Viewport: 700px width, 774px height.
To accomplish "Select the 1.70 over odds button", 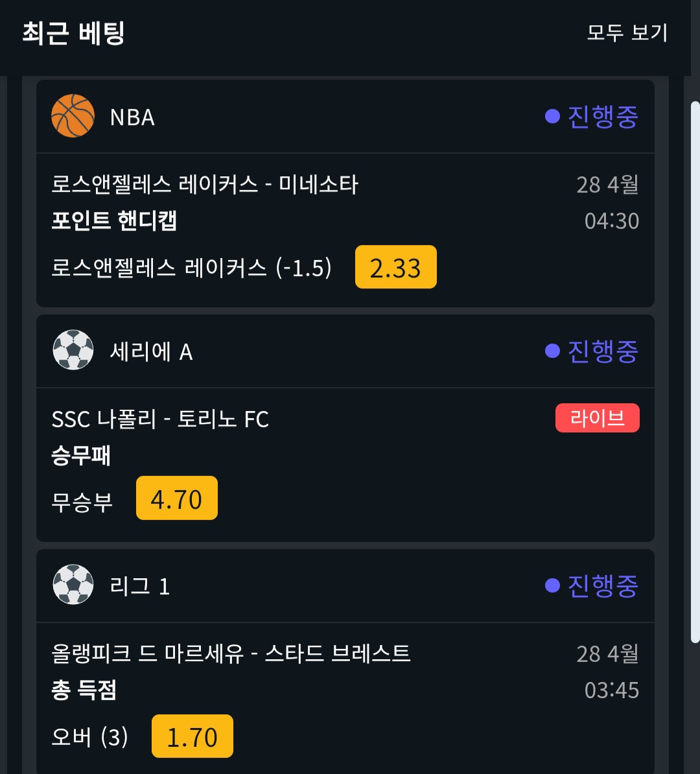I will [x=192, y=736].
